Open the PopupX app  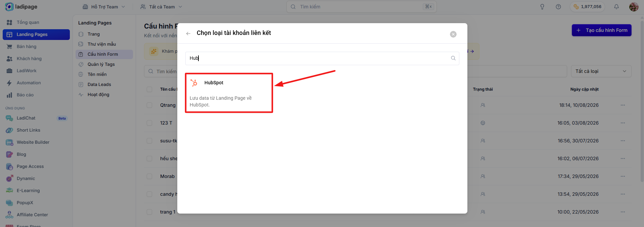point(36,202)
